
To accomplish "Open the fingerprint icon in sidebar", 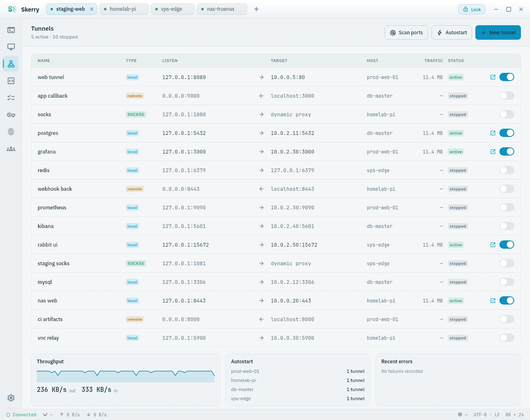I will (x=11, y=132).
